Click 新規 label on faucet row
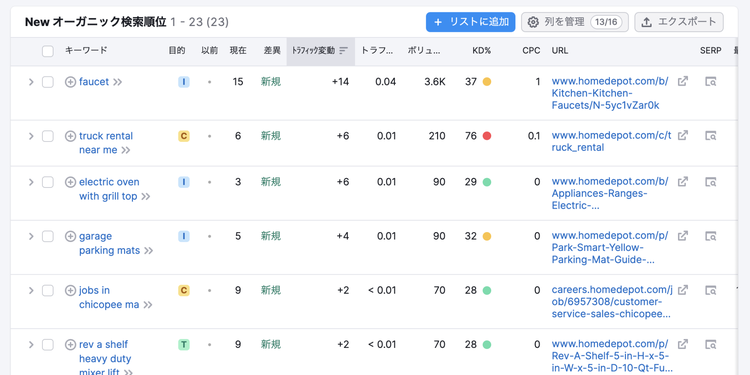Image resolution: width=750 pixels, height=375 pixels. (x=271, y=82)
